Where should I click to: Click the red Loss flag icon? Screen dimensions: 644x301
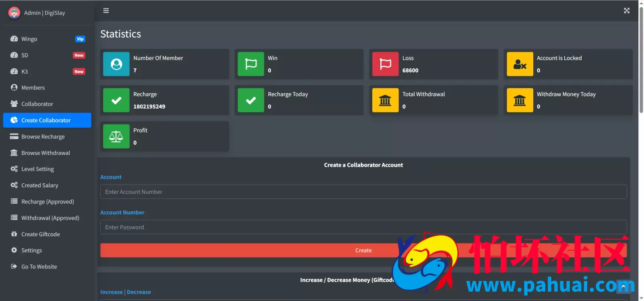[x=385, y=64]
